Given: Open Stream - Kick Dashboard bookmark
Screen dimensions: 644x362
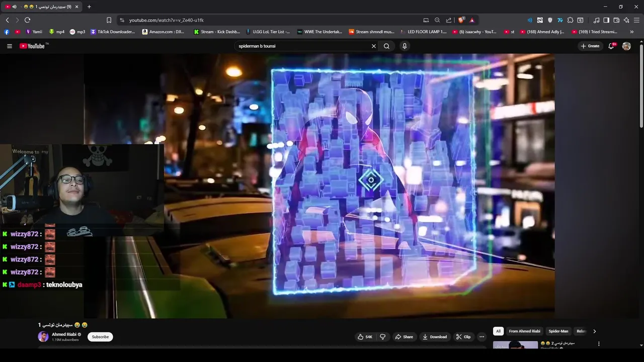Looking at the screenshot, I should (x=217, y=32).
